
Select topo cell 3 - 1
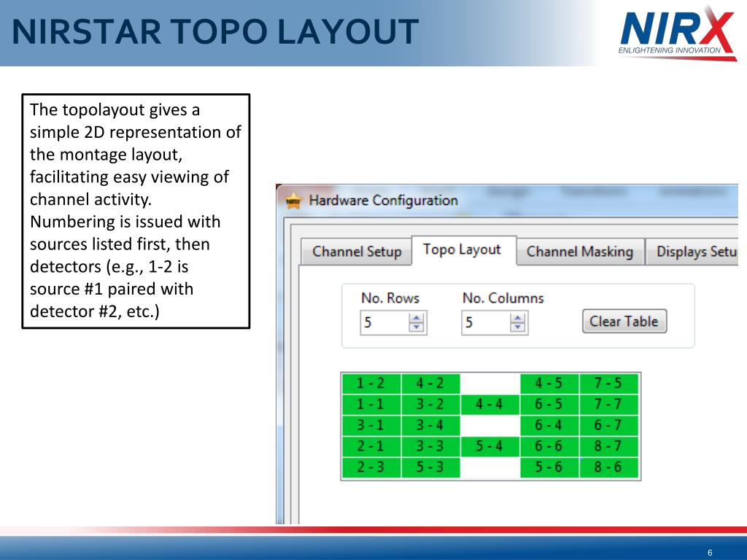[371, 425]
